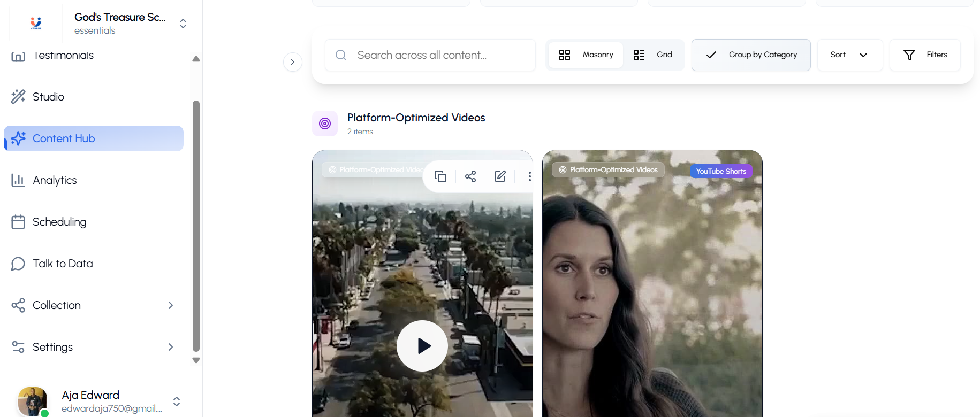This screenshot has width=980, height=417.
Task: Click the Platform-Optimized Videos tag on second video
Action: point(608,169)
